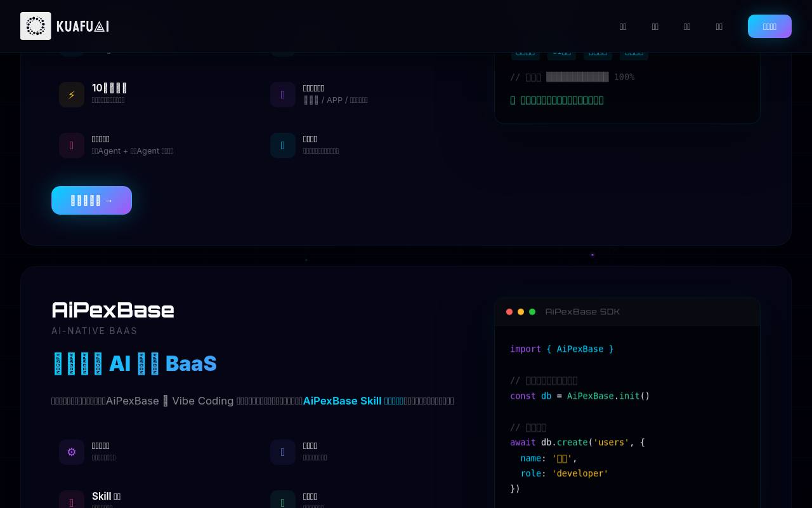Click the "await db.create('users', {" line
The image size is (812, 508).
(x=577, y=442)
